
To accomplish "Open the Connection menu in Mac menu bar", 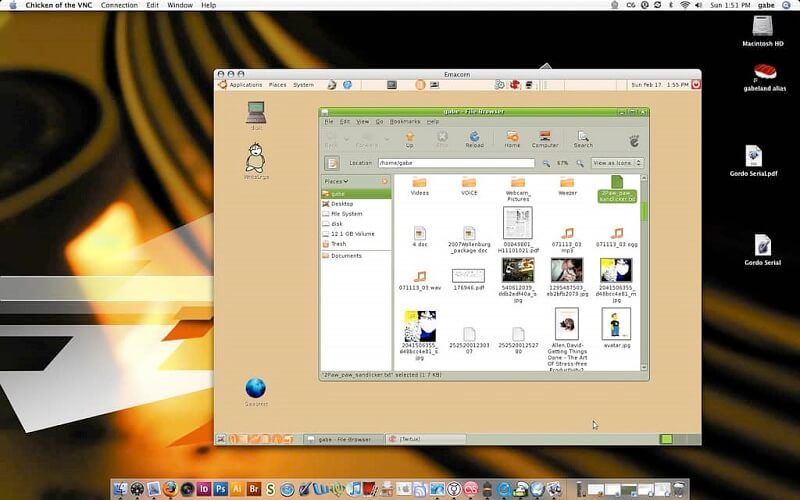I will pyautogui.click(x=119, y=5).
